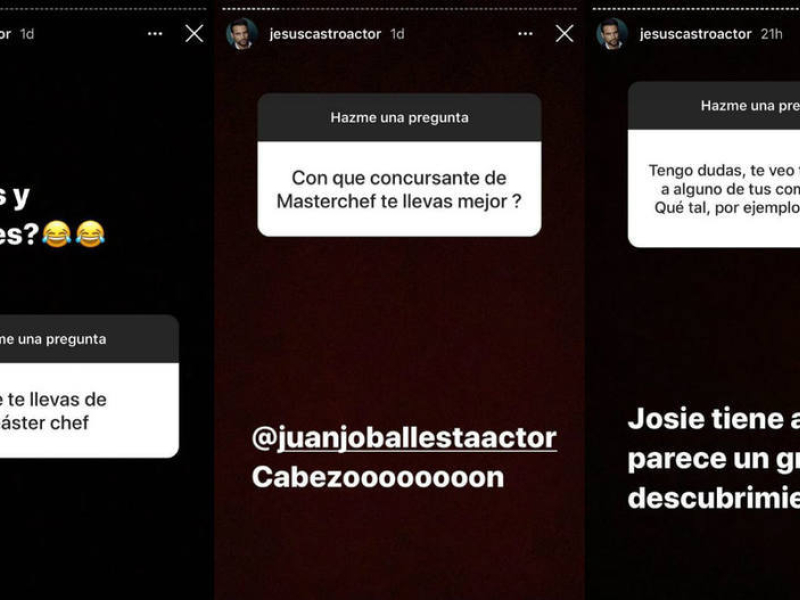Click the right story progress bar
Viewport: 800px width, 600px height.
pyautogui.click(x=696, y=9)
